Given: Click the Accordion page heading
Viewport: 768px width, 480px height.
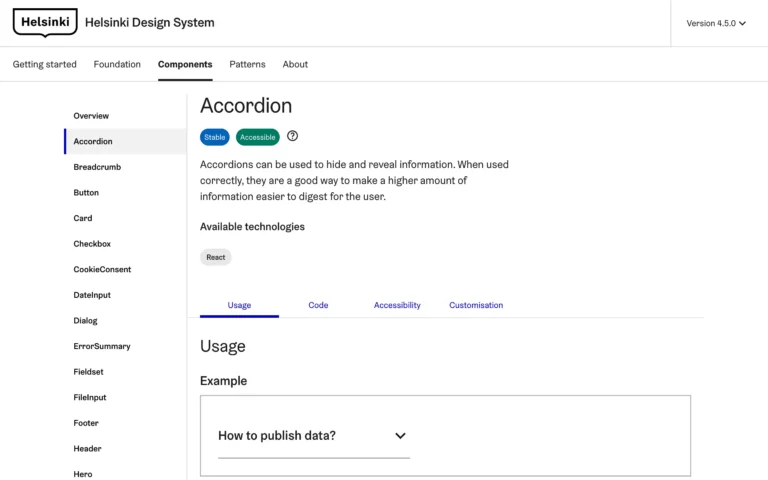Looking at the screenshot, I should pyautogui.click(x=246, y=106).
